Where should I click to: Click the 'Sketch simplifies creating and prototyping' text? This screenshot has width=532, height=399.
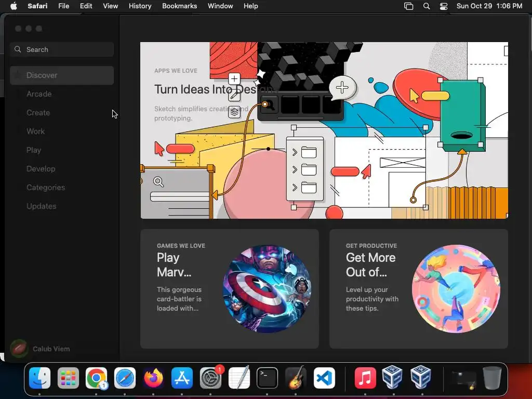201,113
